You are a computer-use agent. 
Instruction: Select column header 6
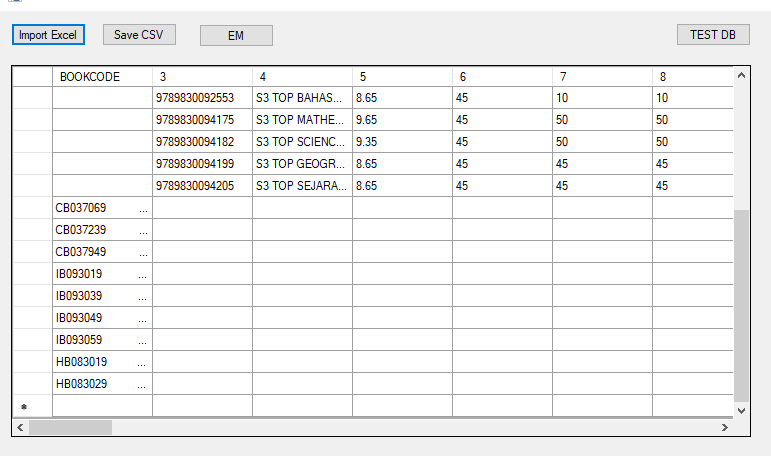tap(502, 77)
